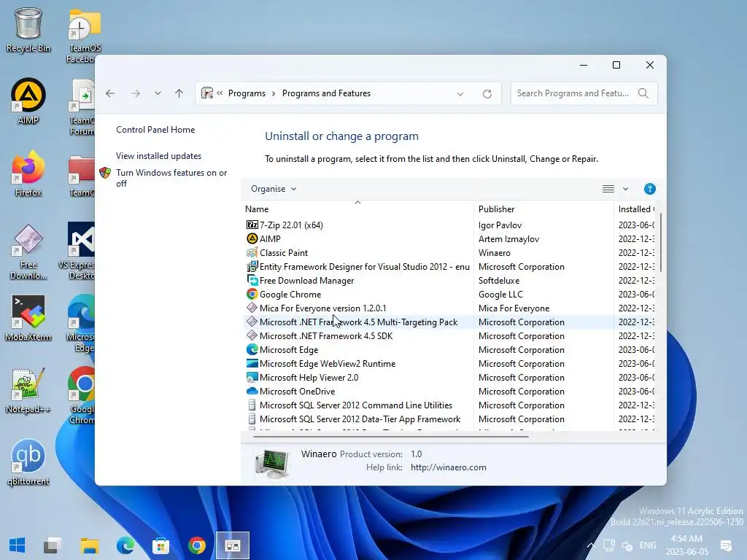Select Free Download Manager desktop shortcut
The image size is (747, 560).
[28, 252]
